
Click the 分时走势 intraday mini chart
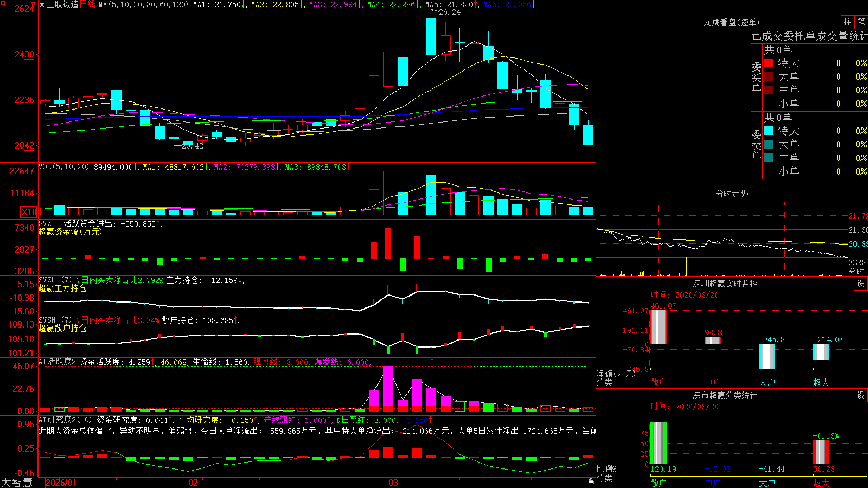[722, 239]
